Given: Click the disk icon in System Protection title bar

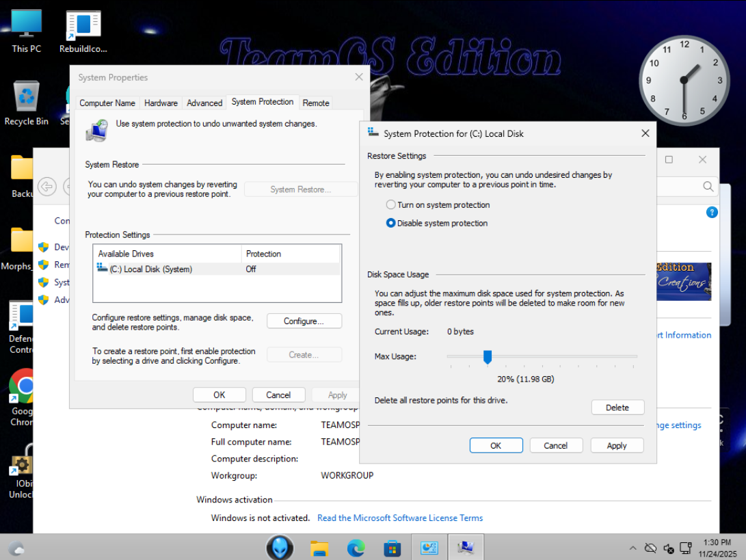Looking at the screenshot, I should click(373, 133).
